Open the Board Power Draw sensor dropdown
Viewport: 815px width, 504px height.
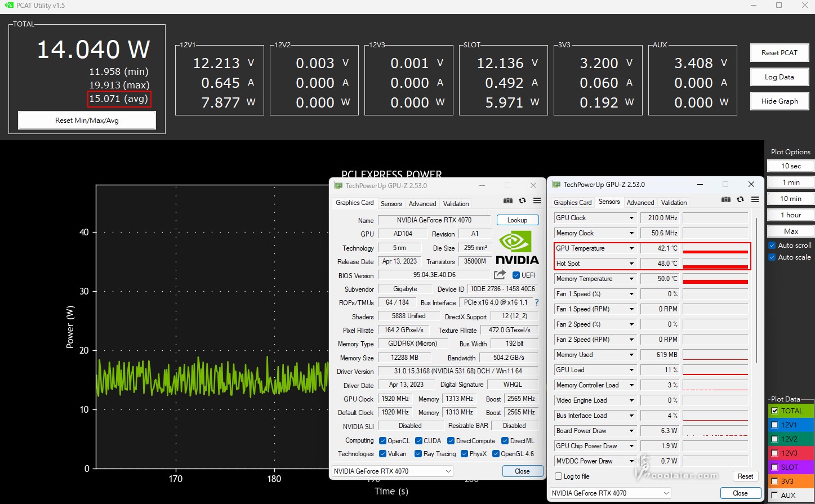pos(631,431)
